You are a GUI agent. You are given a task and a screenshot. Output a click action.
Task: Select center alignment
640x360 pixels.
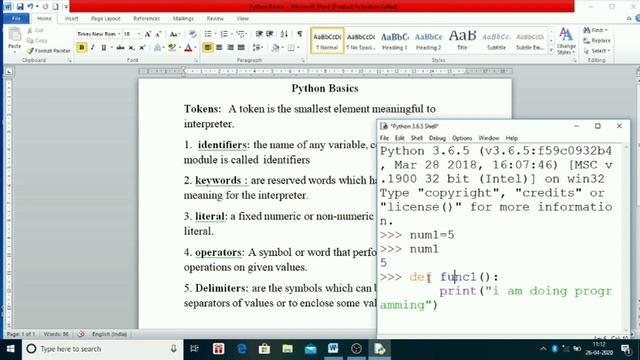[x=219, y=48]
